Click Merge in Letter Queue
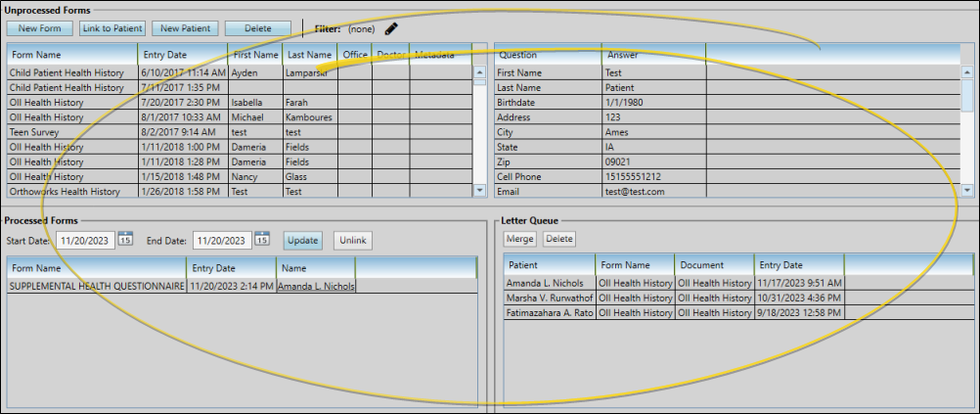Image resolution: width=980 pixels, height=414 pixels. point(519,239)
